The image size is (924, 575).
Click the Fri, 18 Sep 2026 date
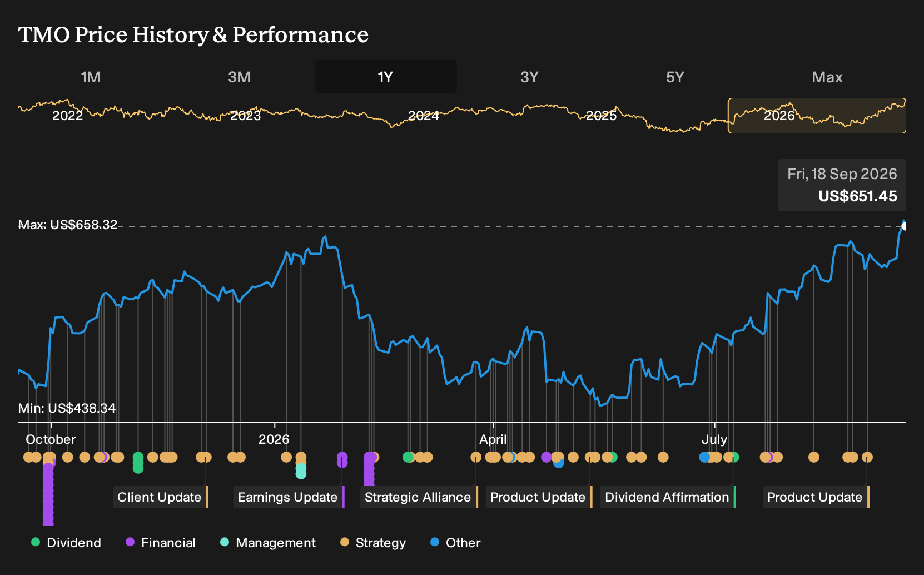point(842,174)
